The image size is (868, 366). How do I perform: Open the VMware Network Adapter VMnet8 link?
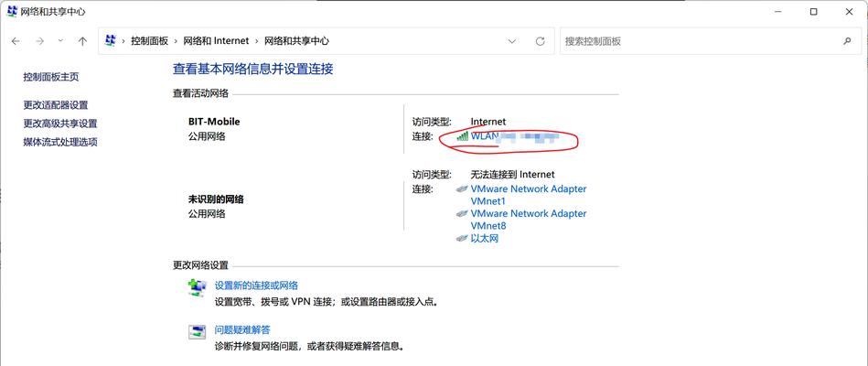tap(528, 220)
